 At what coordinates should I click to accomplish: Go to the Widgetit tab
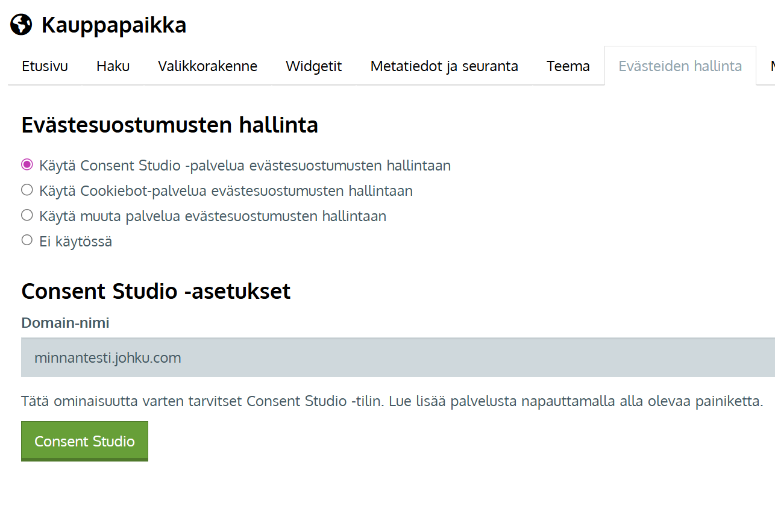(x=313, y=66)
